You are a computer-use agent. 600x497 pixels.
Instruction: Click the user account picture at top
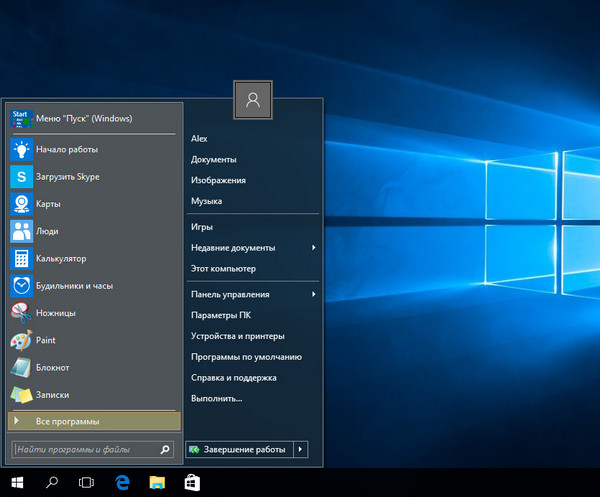[x=253, y=99]
